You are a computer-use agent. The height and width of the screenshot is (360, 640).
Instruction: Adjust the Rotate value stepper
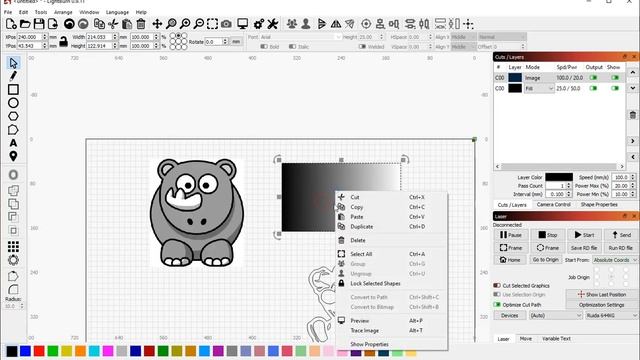[x=225, y=42]
